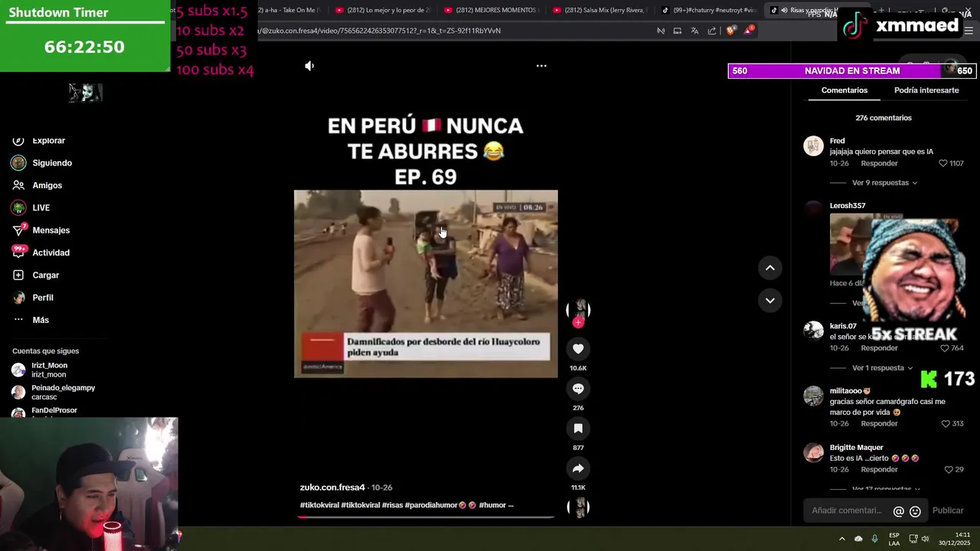Open Fred's commenter avatar
Image resolution: width=980 pixels, height=551 pixels.
pos(813,145)
